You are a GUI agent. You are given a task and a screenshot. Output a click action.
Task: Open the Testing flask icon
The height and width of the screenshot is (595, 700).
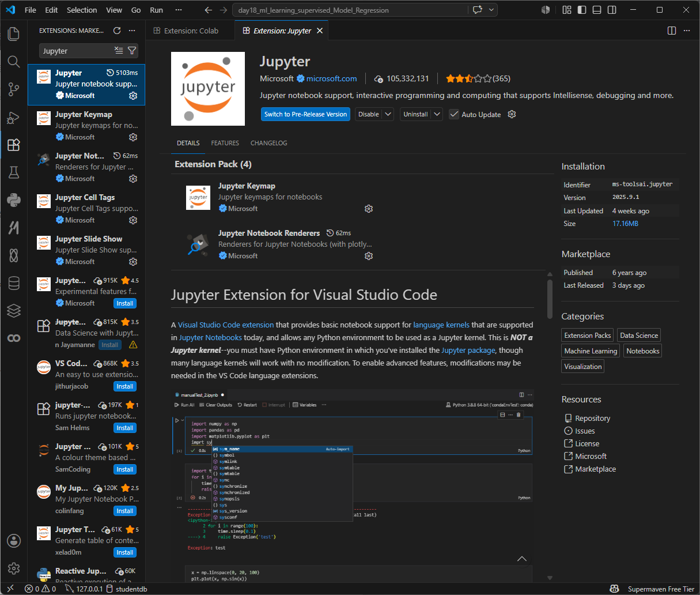pyautogui.click(x=14, y=172)
